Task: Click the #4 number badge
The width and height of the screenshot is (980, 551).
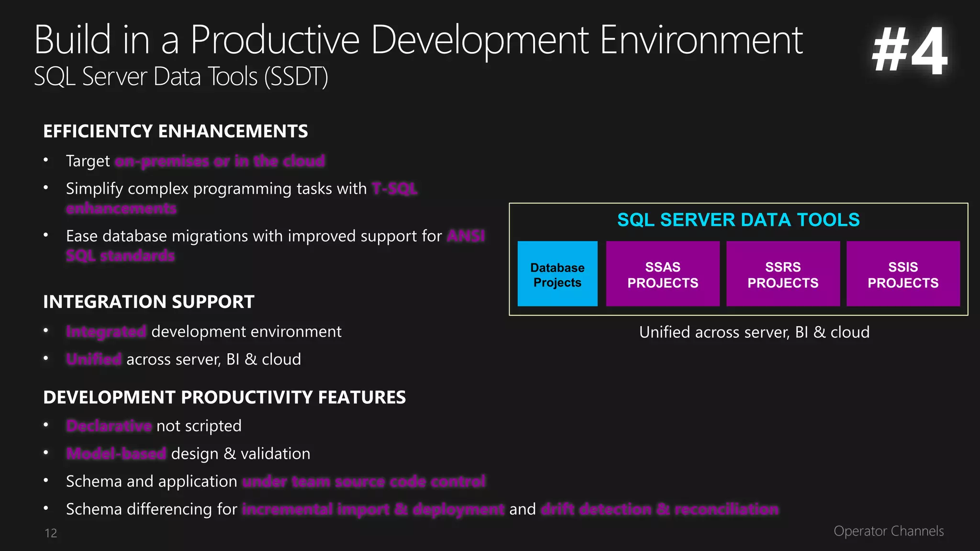Action: pos(909,51)
